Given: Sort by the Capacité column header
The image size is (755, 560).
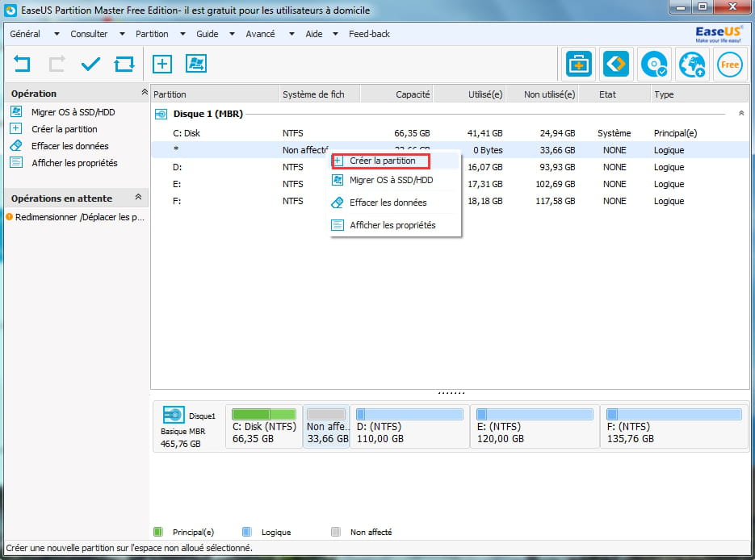Looking at the screenshot, I should (x=396, y=94).
